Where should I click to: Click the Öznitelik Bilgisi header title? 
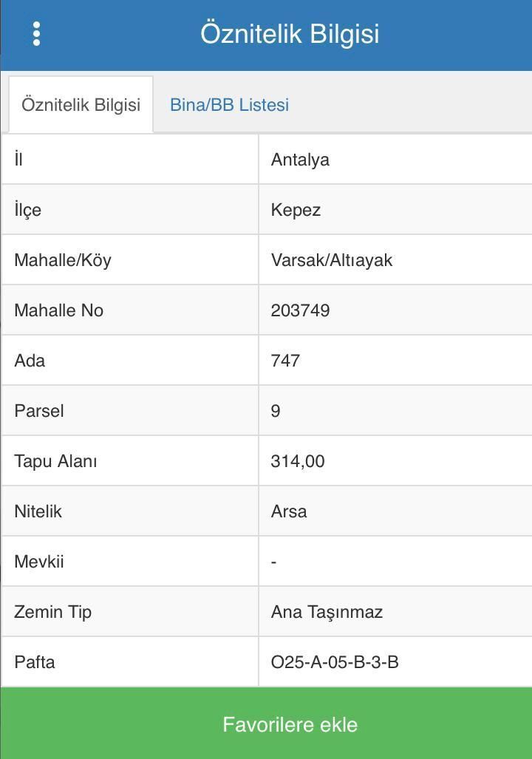coord(290,34)
